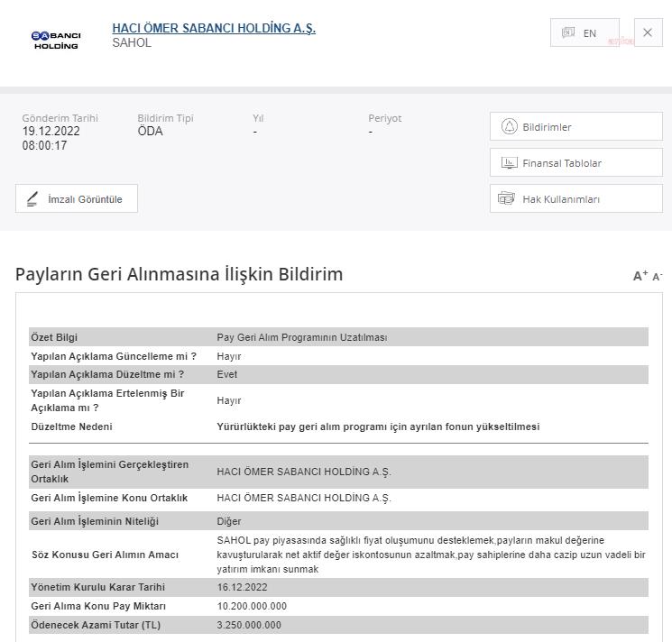Viewport: 672px width, 642px height.
Task: Select the date 19.12.2022
Action: click(x=51, y=131)
